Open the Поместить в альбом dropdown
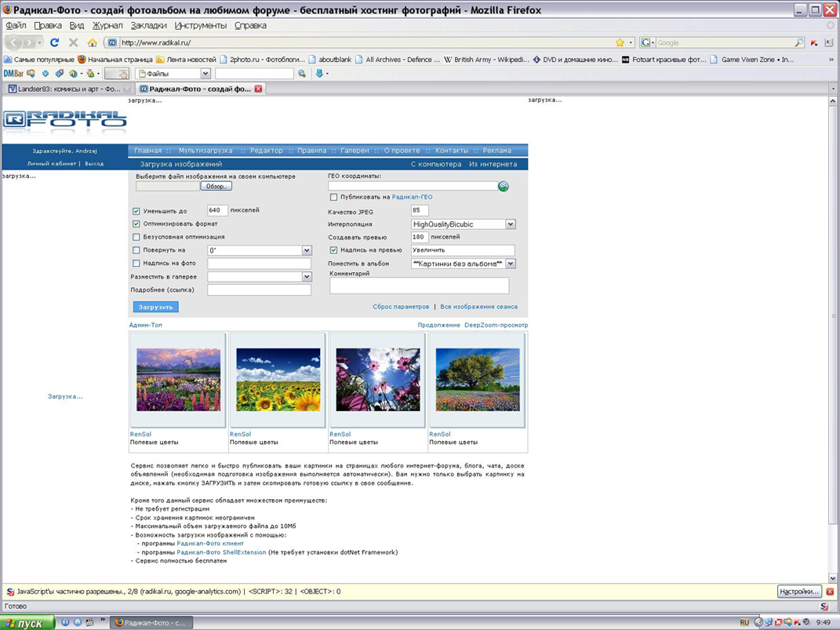The width and height of the screenshot is (840, 630). pyautogui.click(x=510, y=264)
